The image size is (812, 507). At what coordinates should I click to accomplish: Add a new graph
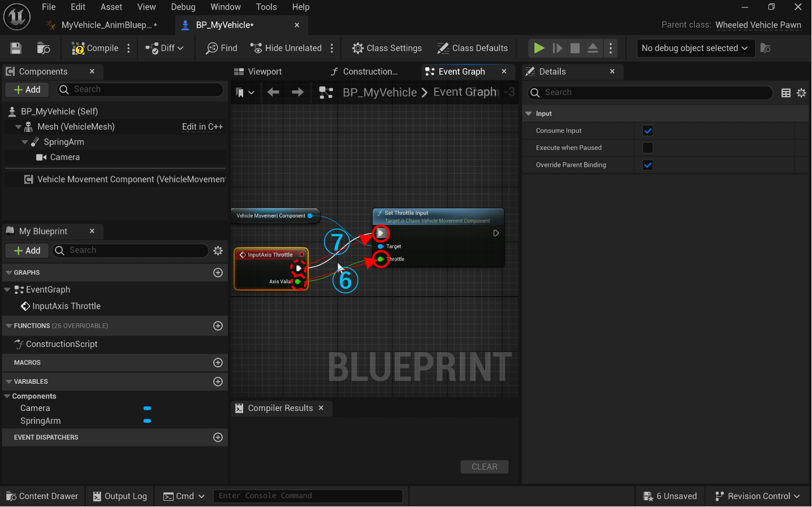pyautogui.click(x=218, y=272)
